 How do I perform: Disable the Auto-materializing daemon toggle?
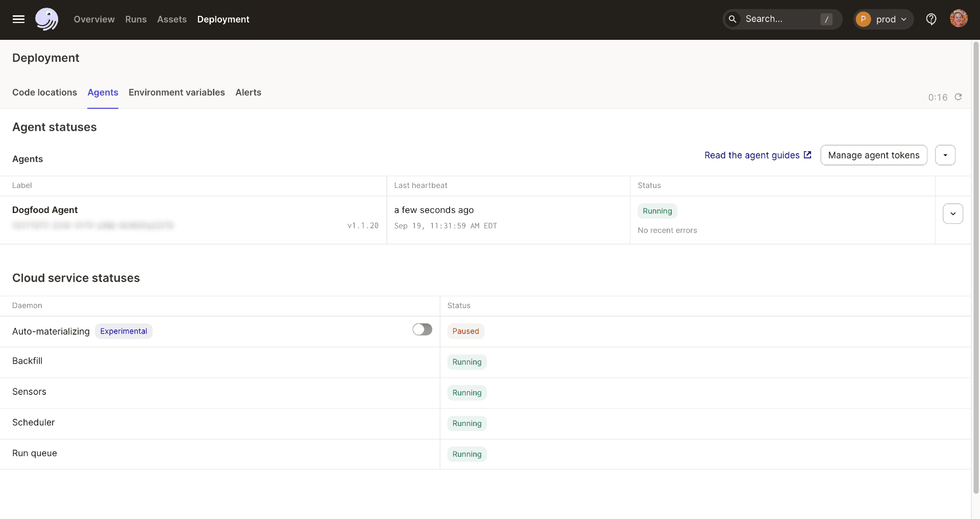point(422,329)
